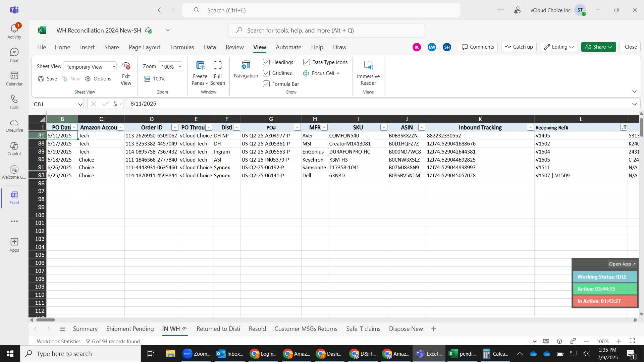This screenshot has height=362, width=644.
Task: Toggle the Data Type Icons checkbox
Action: pos(307,62)
